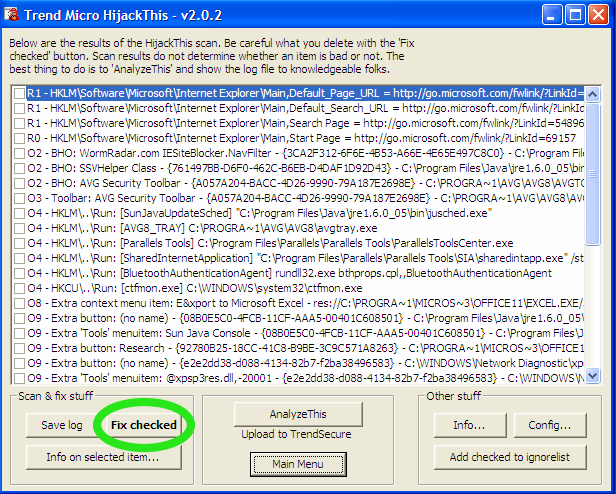Check the BluetoothAuthenticationAgent Run entry checkbox
The height and width of the screenshot is (494, 616).
(19, 273)
